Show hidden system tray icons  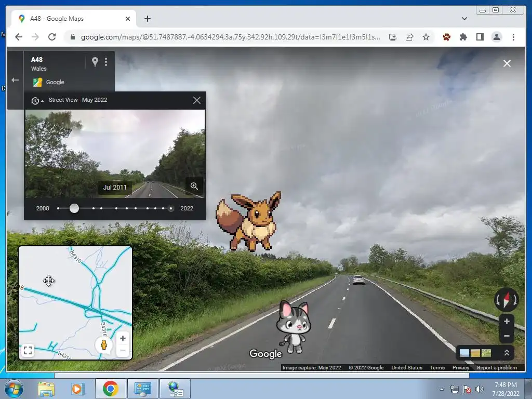(x=442, y=389)
